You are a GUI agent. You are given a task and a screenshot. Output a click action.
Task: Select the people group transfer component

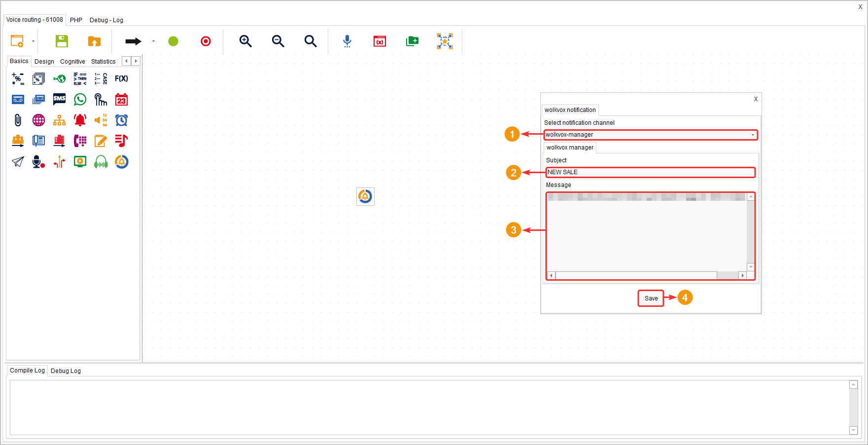point(18,141)
